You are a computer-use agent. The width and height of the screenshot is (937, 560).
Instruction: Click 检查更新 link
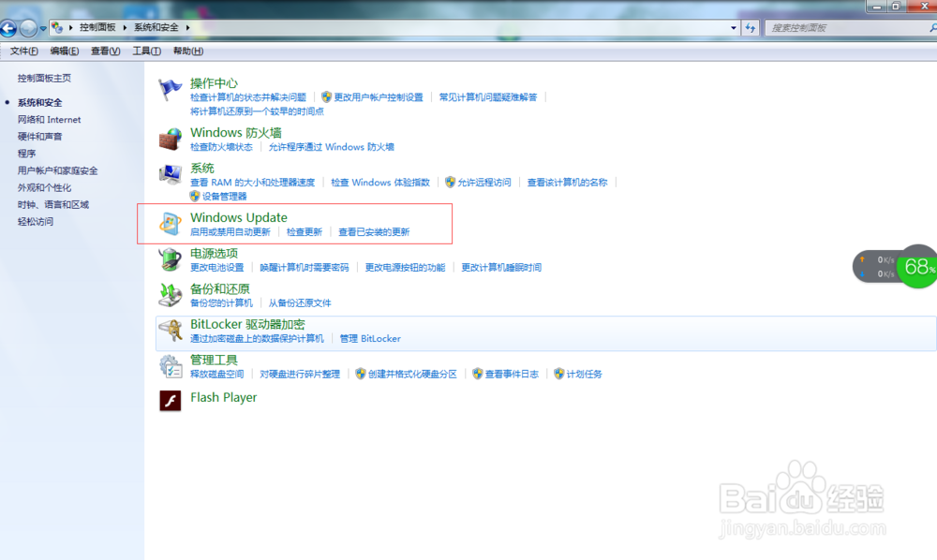point(305,231)
